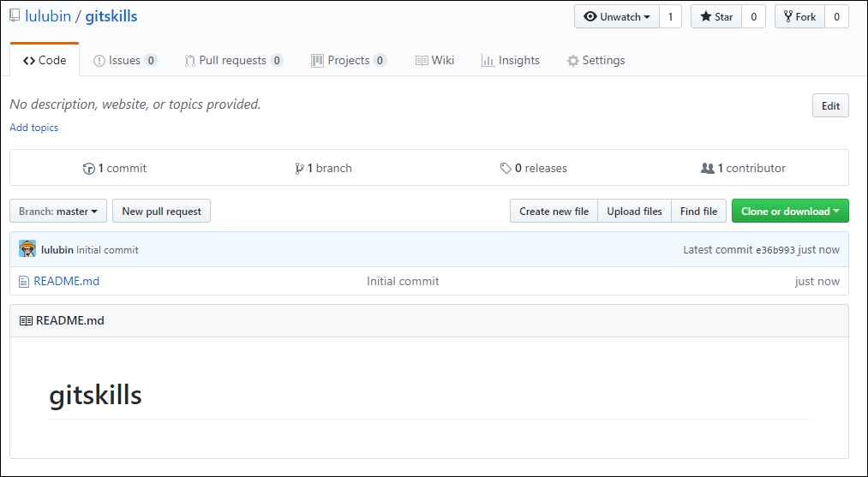Star the gitskills repository
Viewport: 868px width, 477px height.
coord(716,16)
